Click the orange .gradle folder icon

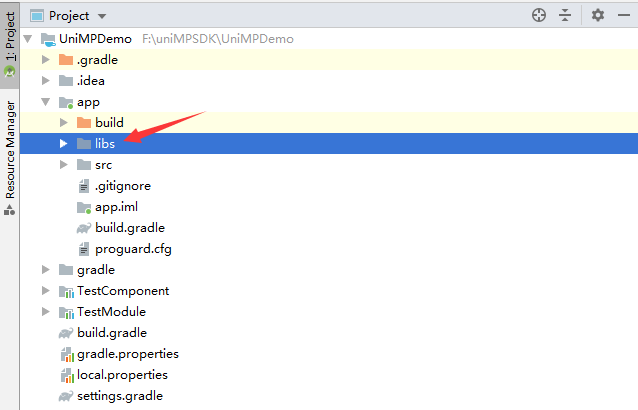click(x=66, y=60)
